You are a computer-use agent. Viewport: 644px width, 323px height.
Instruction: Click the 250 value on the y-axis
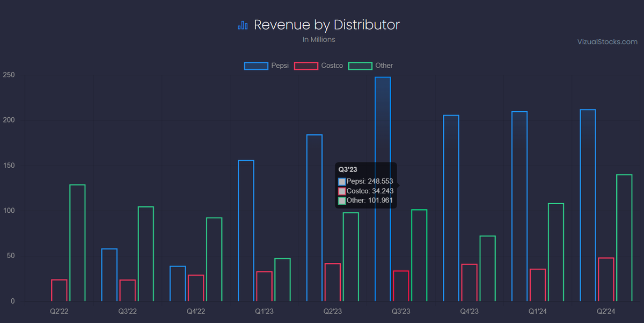[8, 75]
